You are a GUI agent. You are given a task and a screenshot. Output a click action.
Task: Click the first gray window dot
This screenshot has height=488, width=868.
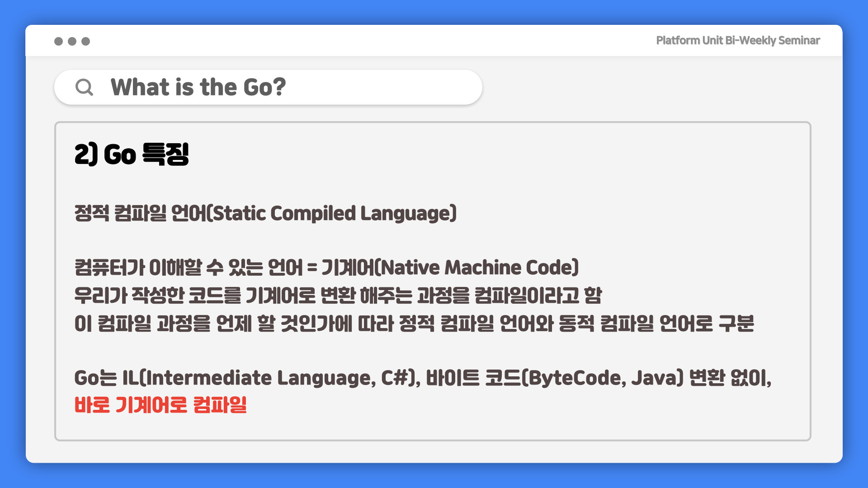(x=58, y=42)
